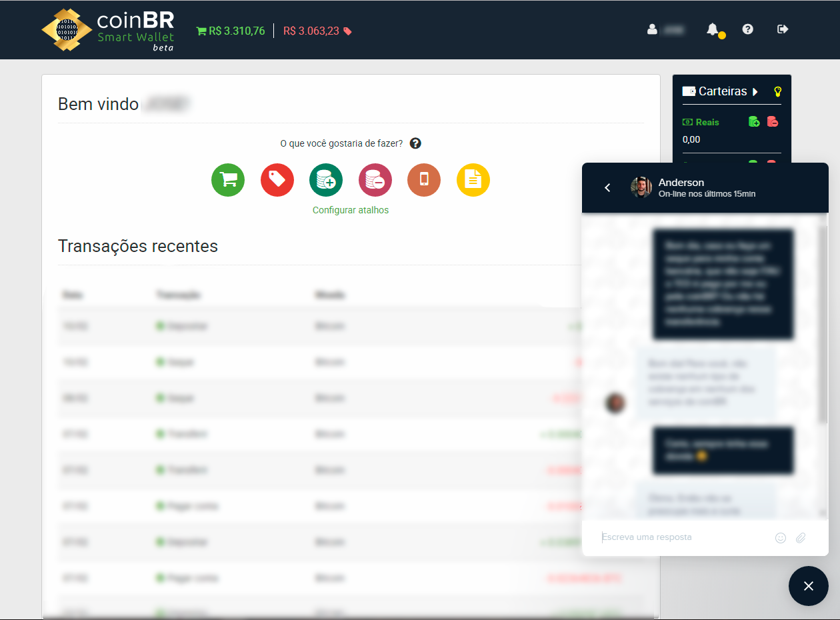Click the logout icon in header
The image size is (840, 620).
click(783, 29)
